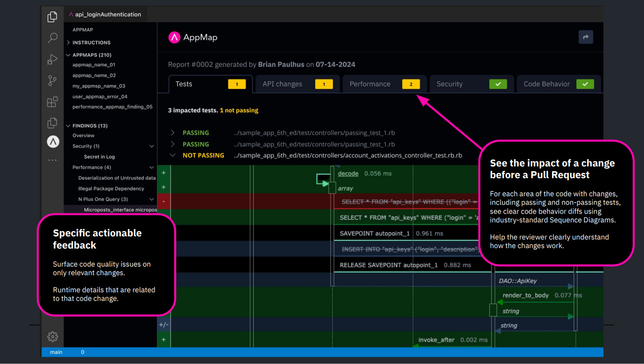Open the Explorer files icon in activity bar
Screen dimensions: 644x364
click(x=53, y=17)
